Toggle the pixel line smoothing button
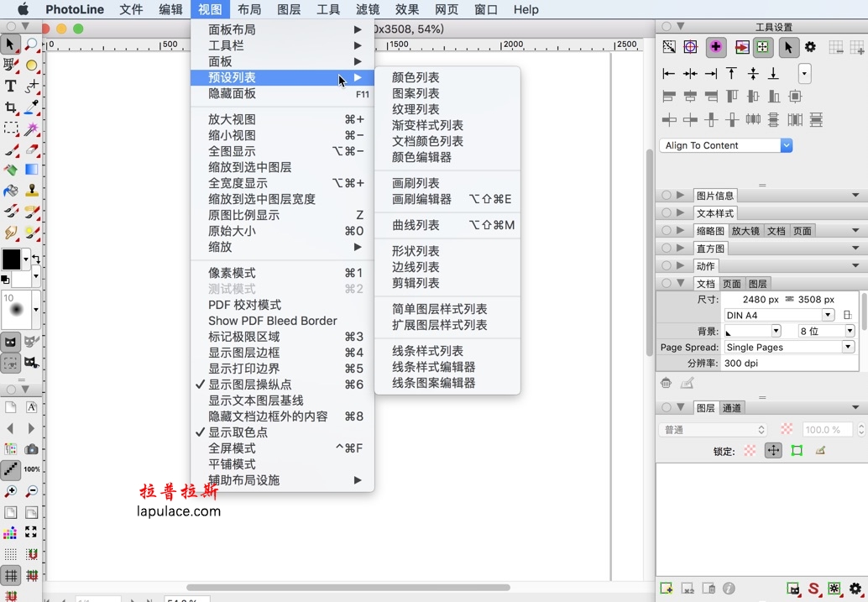 coord(11,469)
